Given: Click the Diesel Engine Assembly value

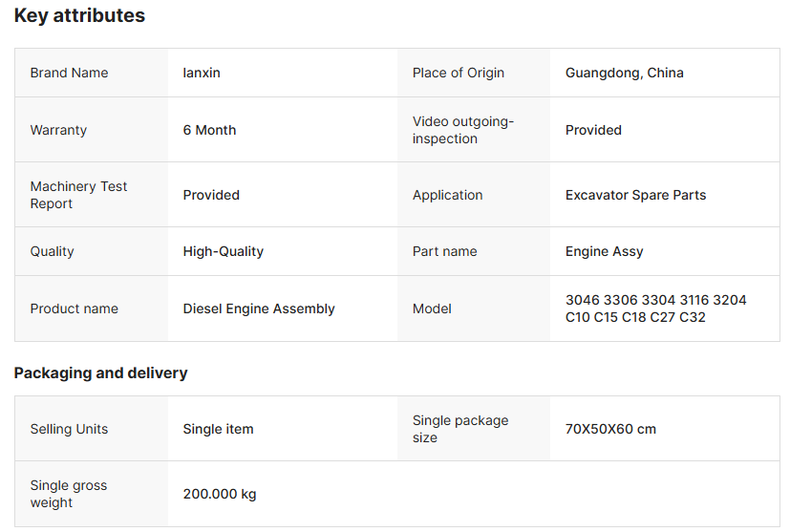Looking at the screenshot, I should pyautogui.click(x=259, y=309).
